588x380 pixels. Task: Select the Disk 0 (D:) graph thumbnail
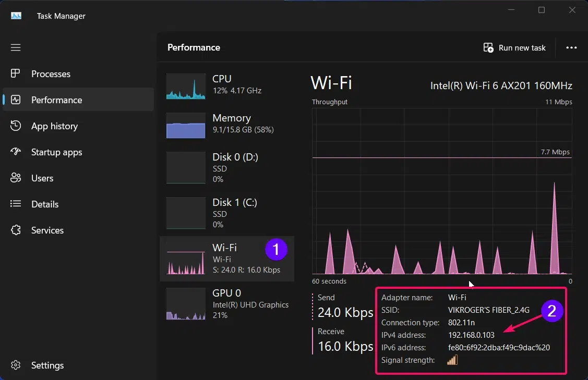pos(186,167)
